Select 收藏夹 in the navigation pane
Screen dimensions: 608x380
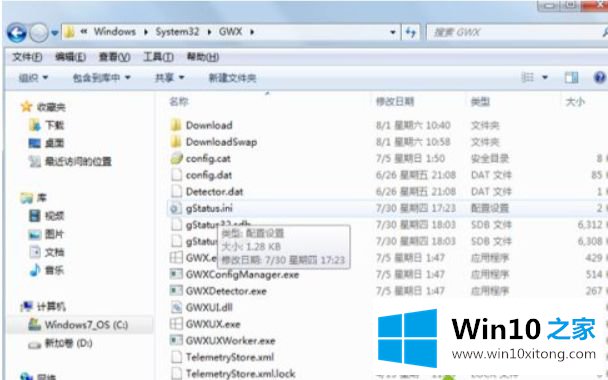coord(51,107)
